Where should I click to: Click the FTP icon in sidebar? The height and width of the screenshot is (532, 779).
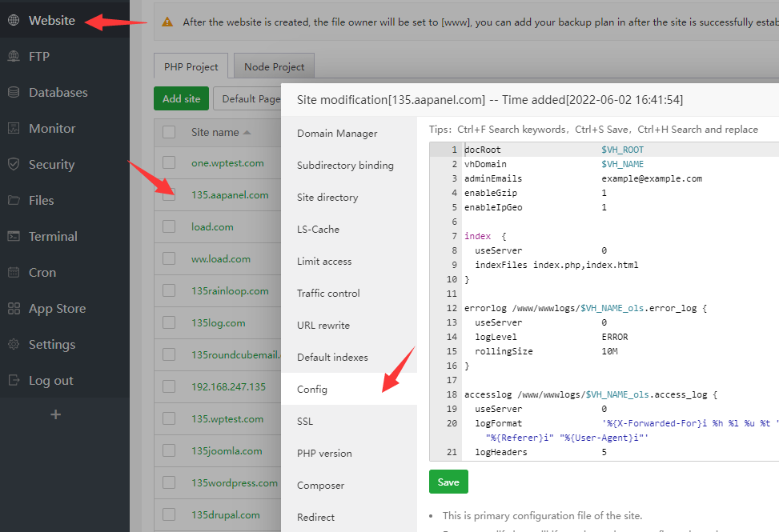(x=14, y=56)
